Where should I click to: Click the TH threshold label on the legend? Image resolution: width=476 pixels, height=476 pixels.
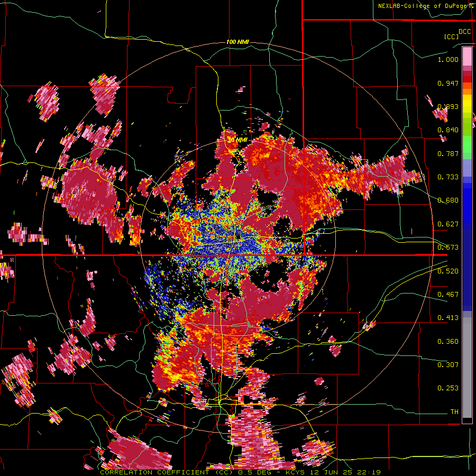(454, 412)
